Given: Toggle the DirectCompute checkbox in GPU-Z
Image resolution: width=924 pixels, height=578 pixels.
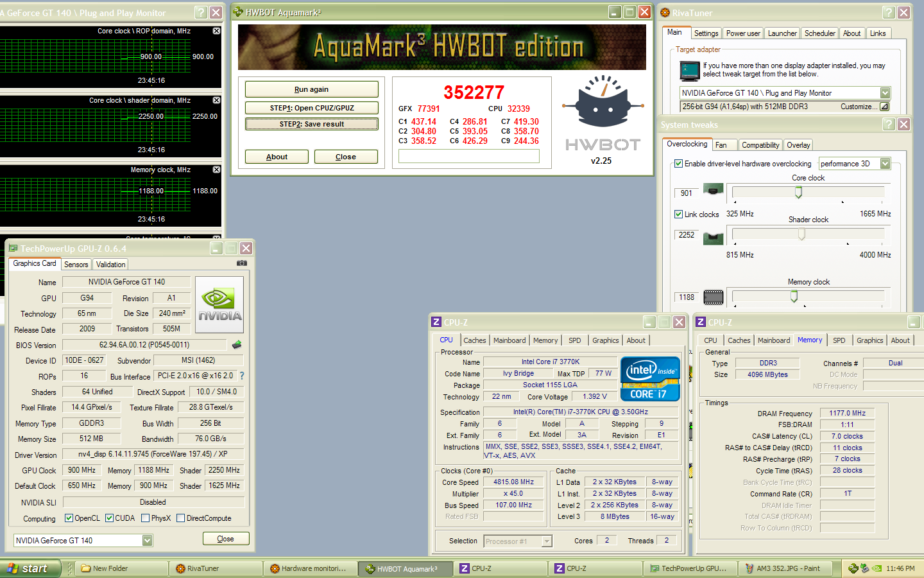Looking at the screenshot, I should (x=180, y=518).
